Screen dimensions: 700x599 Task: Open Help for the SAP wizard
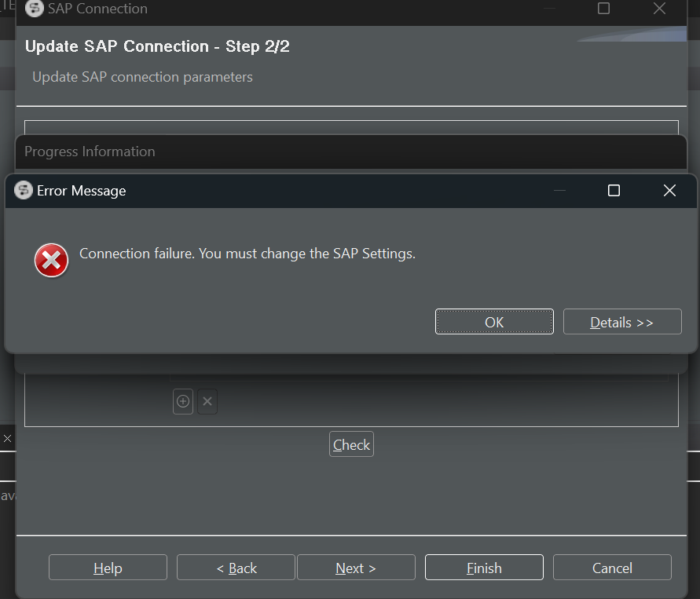(108, 568)
